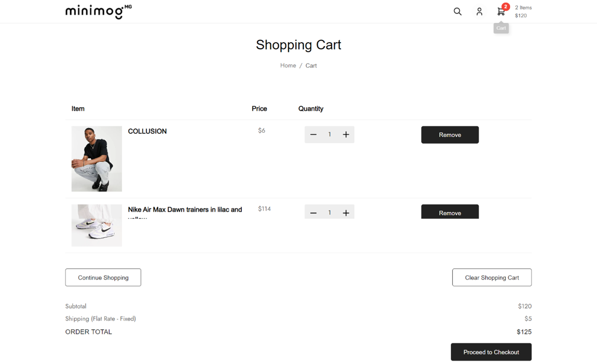Remove the COLLUSION item from cart
This screenshot has height=364, width=597.
[x=450, y=135]
